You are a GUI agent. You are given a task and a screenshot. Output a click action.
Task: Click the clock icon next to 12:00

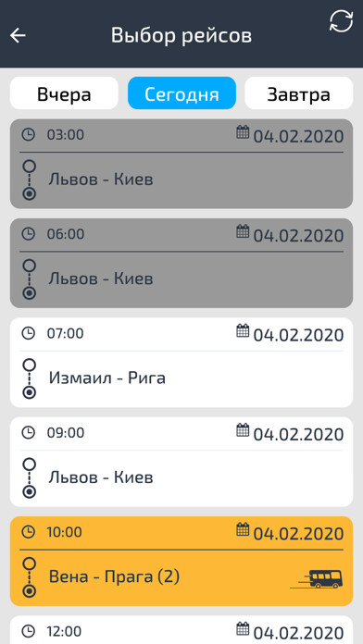pos(29,631)
